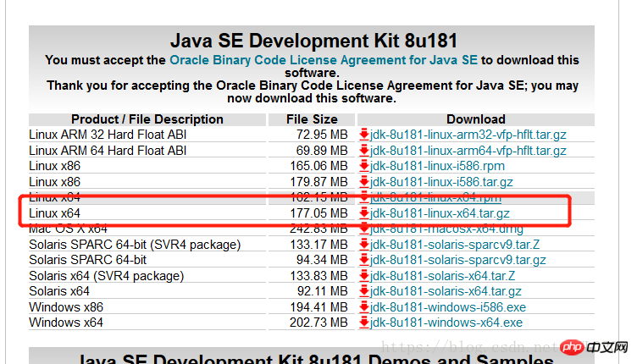Viewport: 637px width, 364px height.
Task: Click the 72.95 MB file size cell
Action: click(x=322, y=135)
